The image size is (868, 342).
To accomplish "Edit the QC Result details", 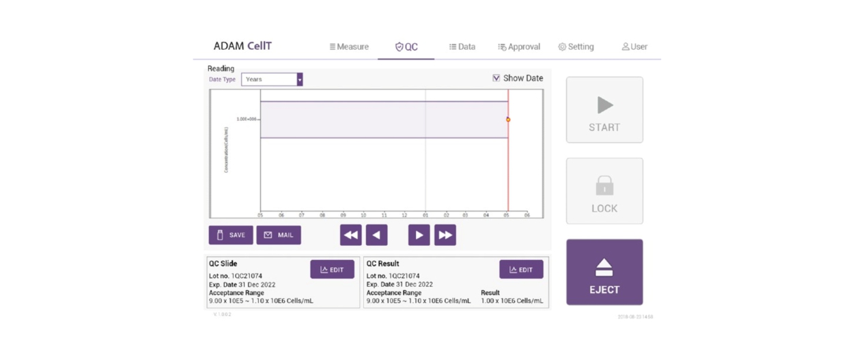I will point(521,269).
